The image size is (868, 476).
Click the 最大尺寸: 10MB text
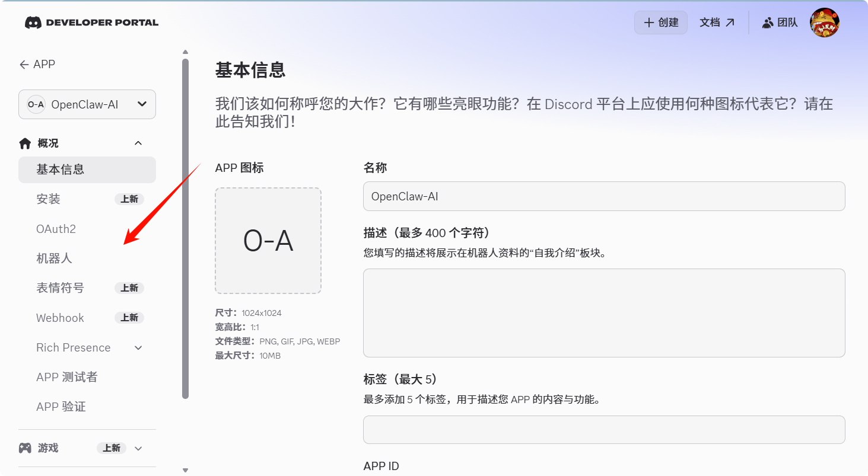coord(248,356)
